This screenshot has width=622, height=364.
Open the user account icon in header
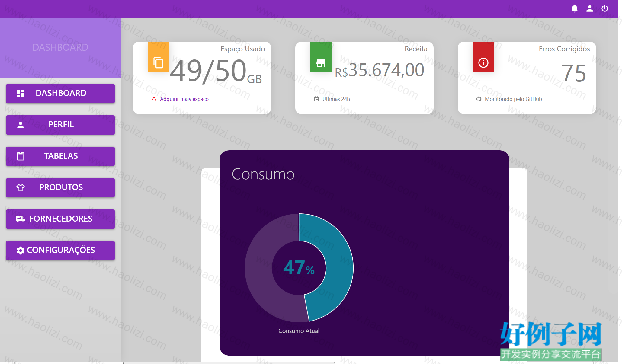click(x=590, y=8)
